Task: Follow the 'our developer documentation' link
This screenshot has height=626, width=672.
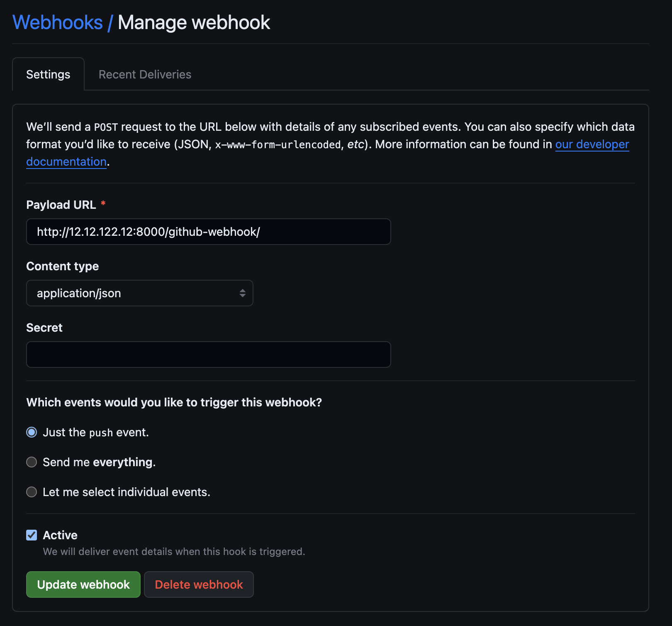Action: click(592, 144)
